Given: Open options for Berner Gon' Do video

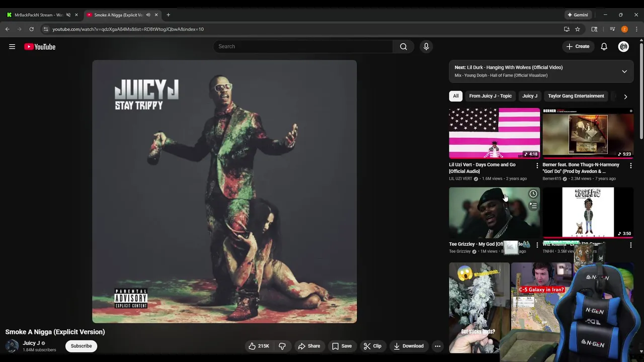Looking at the screenshot, I should coord(630,165).
